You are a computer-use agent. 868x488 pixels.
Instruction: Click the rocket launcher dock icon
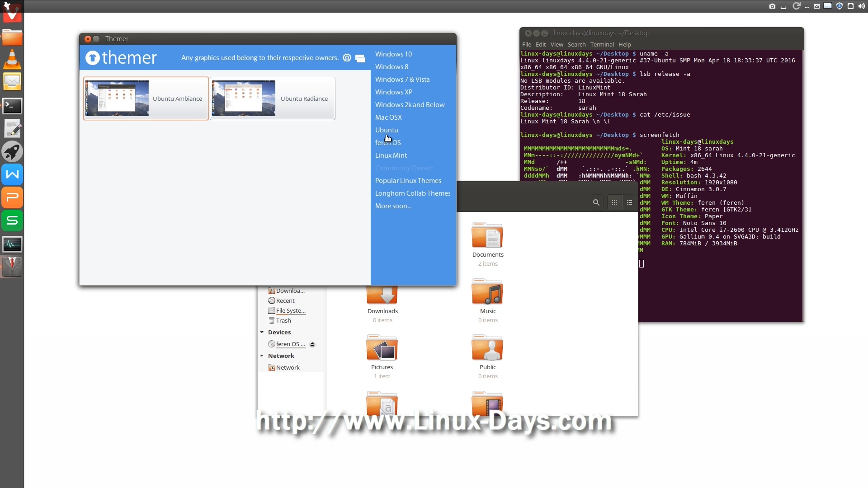(x=12, y=151)
